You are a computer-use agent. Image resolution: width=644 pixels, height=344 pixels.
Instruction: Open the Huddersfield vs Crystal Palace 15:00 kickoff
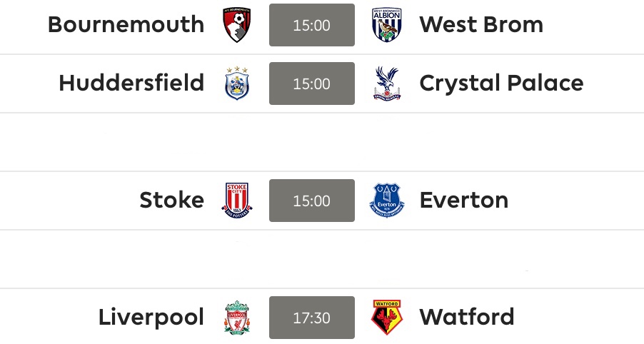click(x=312, y=84)
